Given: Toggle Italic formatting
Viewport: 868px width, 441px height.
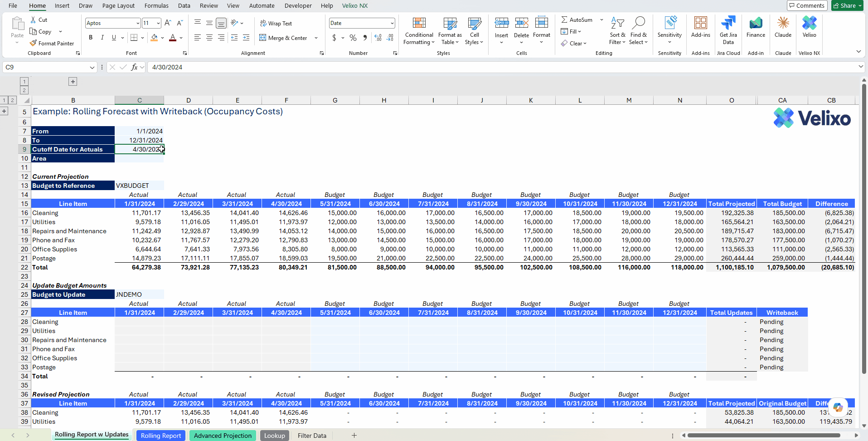Looking at the screenshot, I should click(x=102, y=38).
